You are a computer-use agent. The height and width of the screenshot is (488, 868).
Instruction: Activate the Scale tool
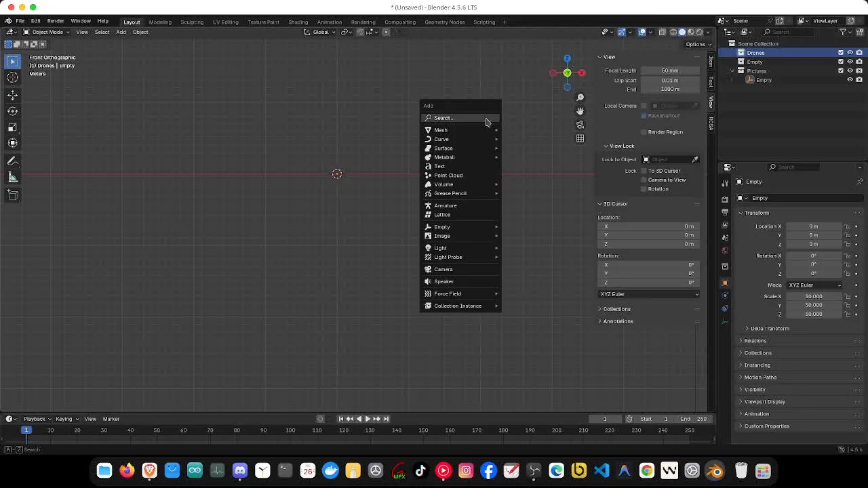[x=13, y=127]
